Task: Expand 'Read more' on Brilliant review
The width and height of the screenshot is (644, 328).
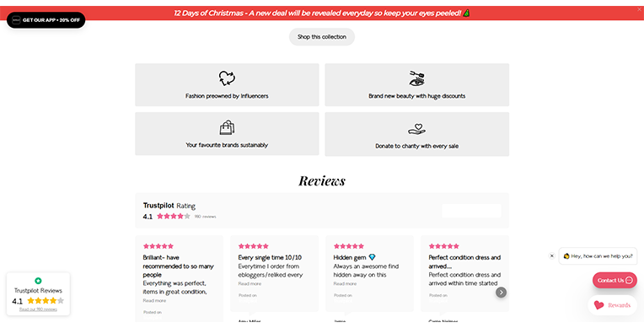Action: point(154,300)
